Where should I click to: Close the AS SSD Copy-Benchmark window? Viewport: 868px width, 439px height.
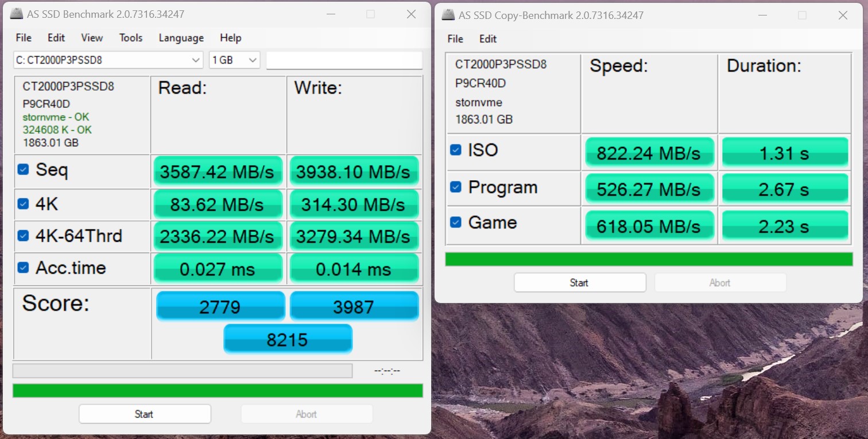click(x=843, y=15)
